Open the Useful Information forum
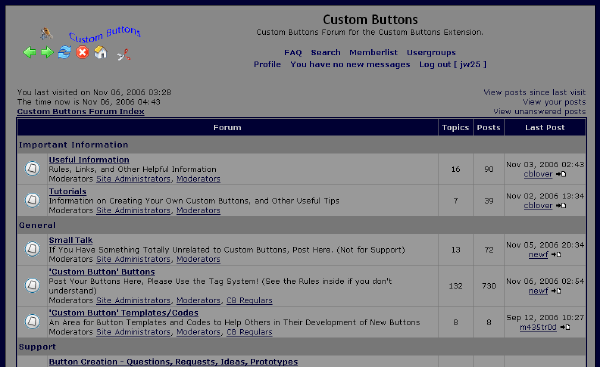 pyautogui.click(x=89, y=160)
